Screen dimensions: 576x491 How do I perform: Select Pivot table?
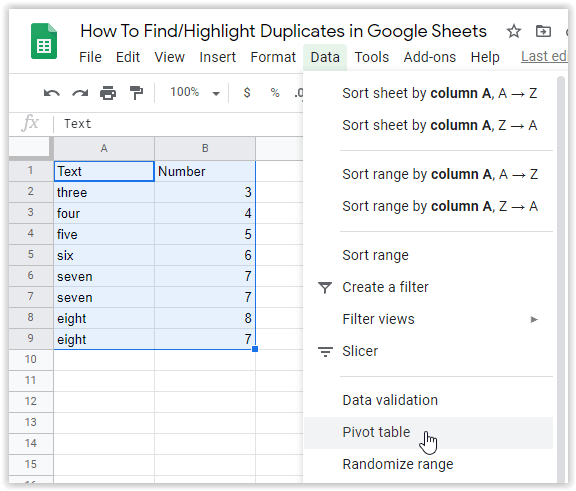pos(428,433)
